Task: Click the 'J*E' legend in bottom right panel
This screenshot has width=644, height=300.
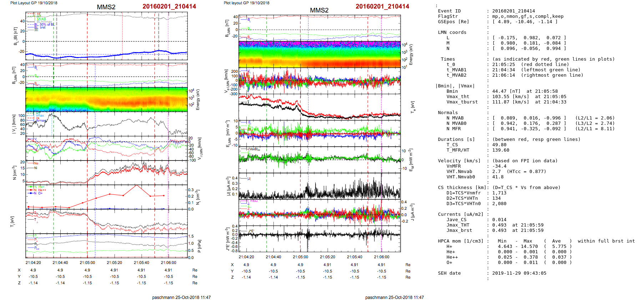Action: click(251, 231)
